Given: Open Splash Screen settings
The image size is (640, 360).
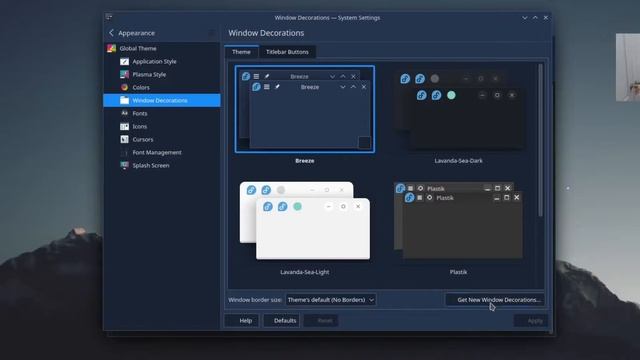Looking at the screenshot, I should pyautogui.click(x=162, y=165).
